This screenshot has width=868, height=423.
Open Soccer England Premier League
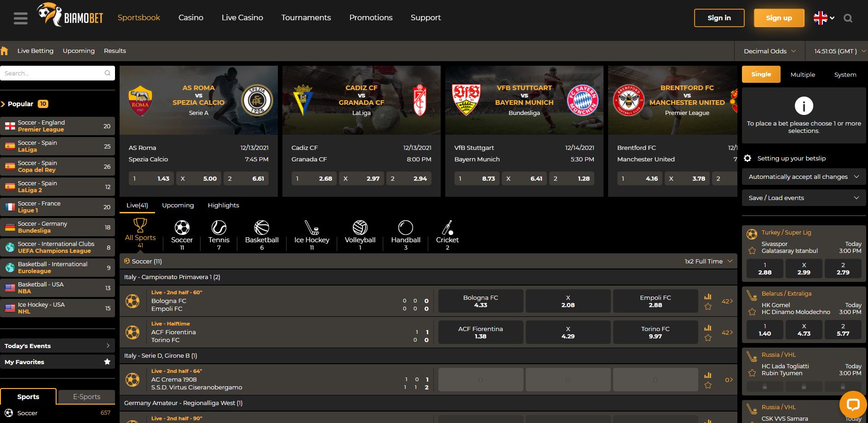(57, 126)
